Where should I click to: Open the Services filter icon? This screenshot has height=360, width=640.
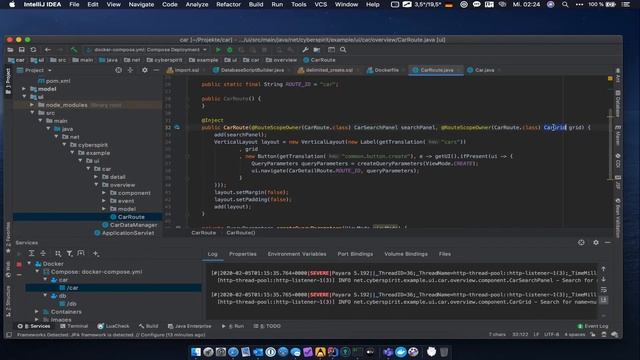[69, 253]
